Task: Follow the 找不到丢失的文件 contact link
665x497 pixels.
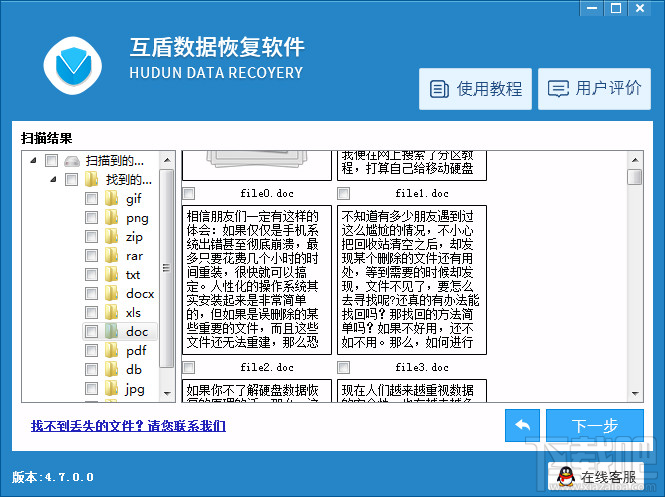Action: 128,425
